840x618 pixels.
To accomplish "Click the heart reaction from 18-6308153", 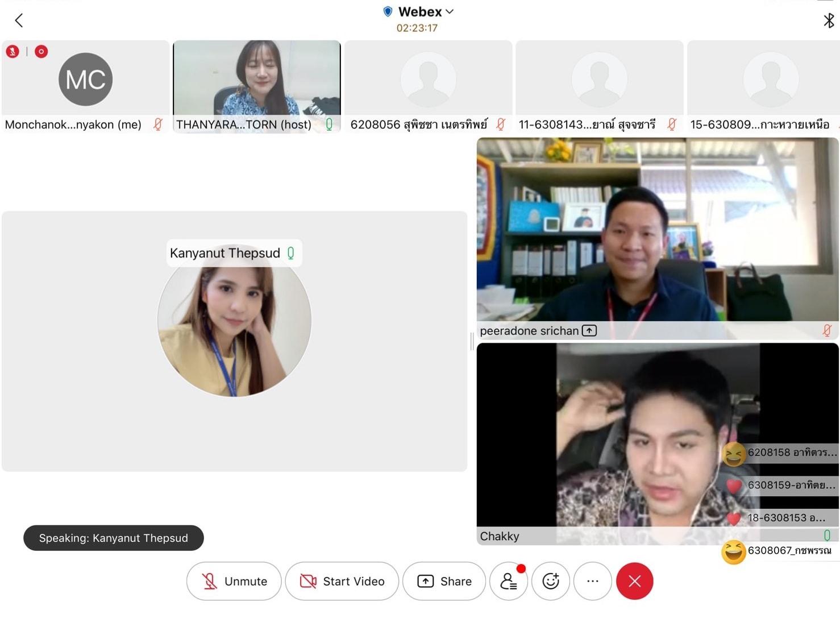I will [734, 519].
